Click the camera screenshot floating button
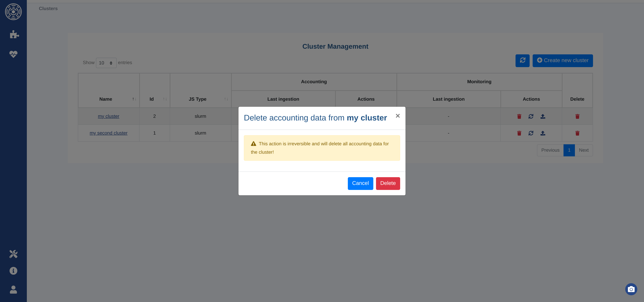This screenshot has height=302, width=644. [x=631, y=289]
